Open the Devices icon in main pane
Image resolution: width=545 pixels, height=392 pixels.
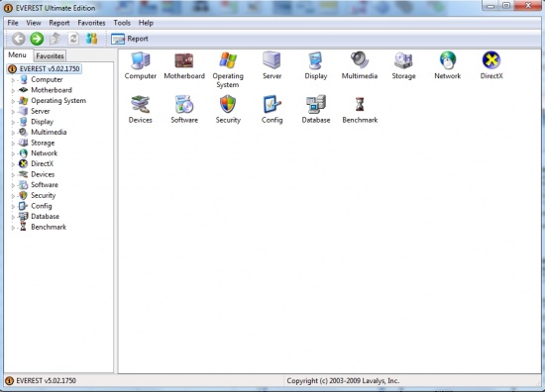[x=141, y=104]
